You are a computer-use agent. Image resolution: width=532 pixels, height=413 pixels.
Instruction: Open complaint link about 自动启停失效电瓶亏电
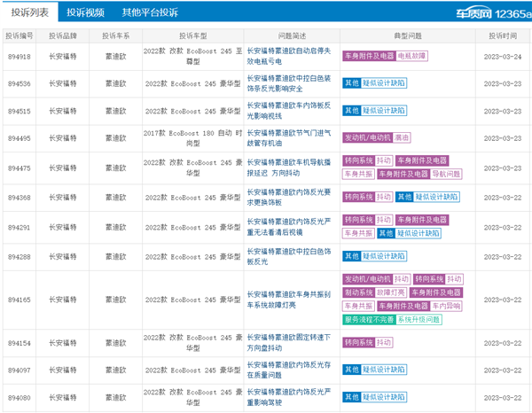click(x=288, y=57)
